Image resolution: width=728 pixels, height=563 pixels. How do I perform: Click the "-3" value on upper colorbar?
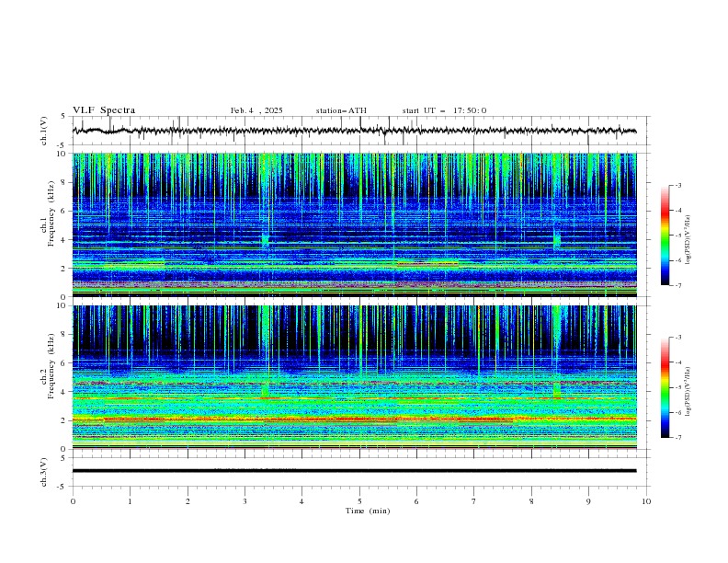click(678, 185)
